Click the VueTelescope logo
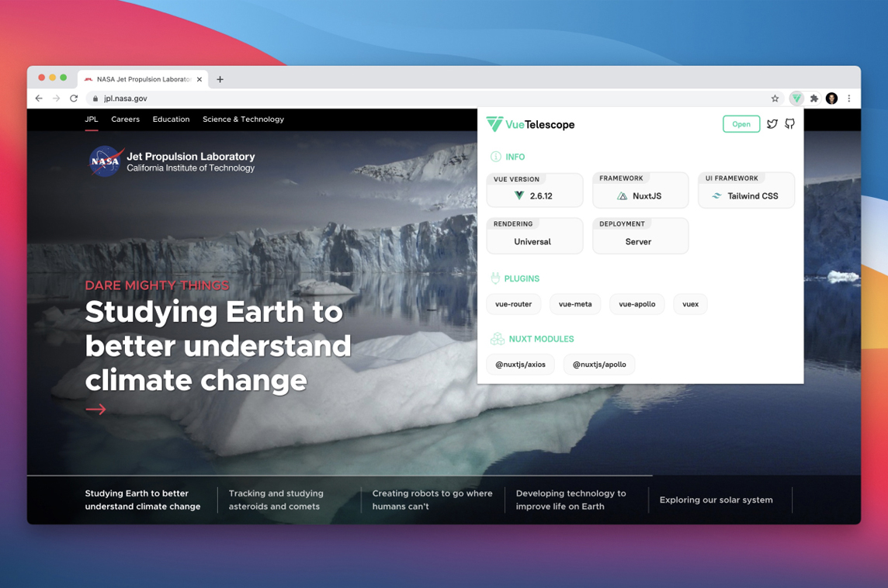 (531, 125)
